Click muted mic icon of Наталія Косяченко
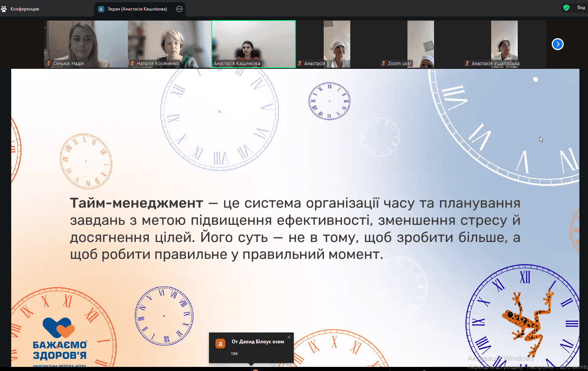Screen dimensions: 588x371 click(x=132, y=64)
